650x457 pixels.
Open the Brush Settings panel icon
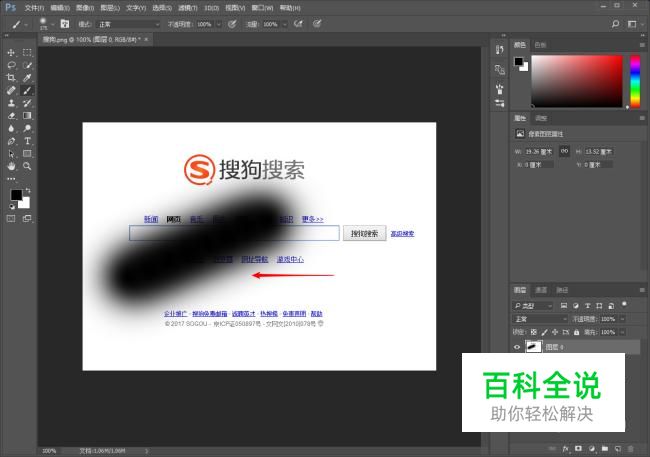tap(500, 89)
